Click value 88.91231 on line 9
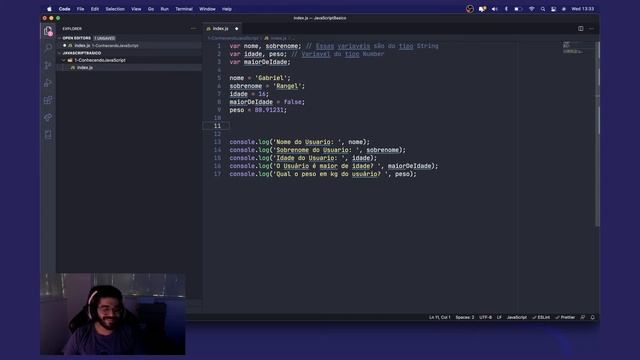The width and height of the screenshot is (640, 360). click(x=269, y=110)
